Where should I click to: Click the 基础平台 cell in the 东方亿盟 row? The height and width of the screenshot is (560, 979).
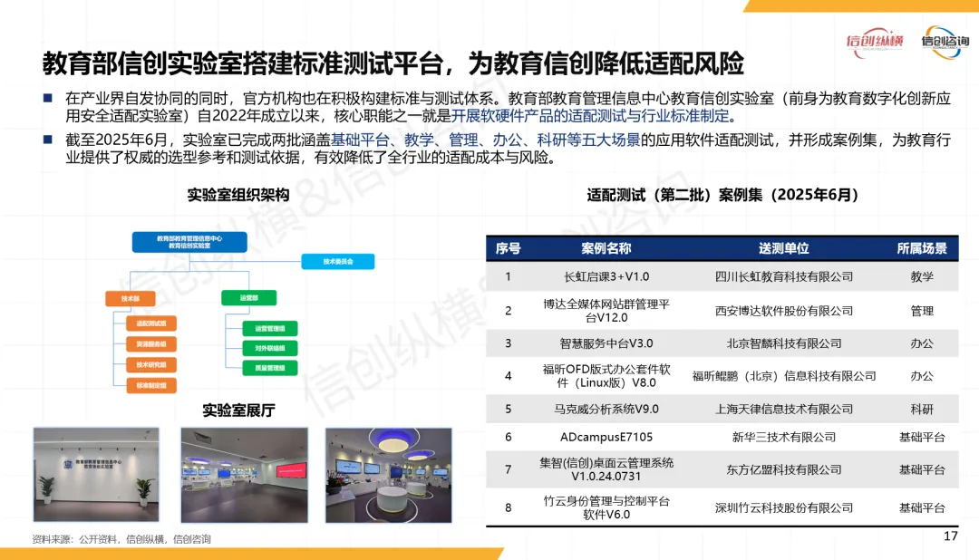click(922, 469)
